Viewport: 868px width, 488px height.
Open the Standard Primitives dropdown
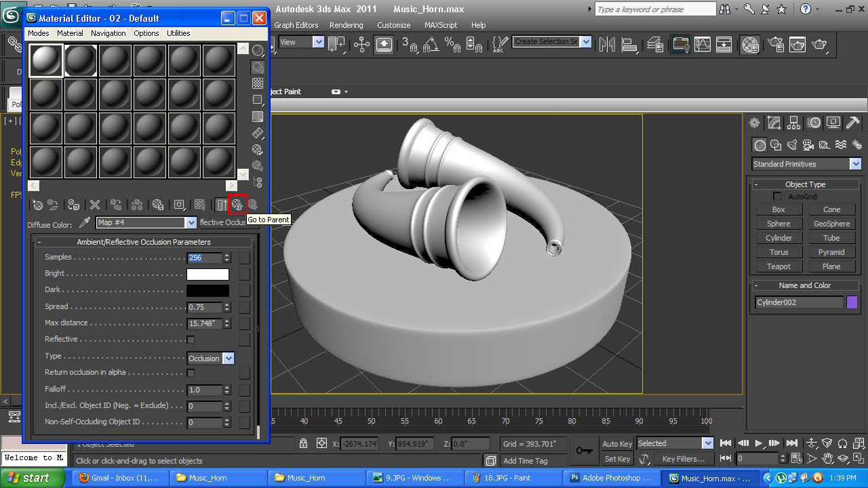point(855,163)
